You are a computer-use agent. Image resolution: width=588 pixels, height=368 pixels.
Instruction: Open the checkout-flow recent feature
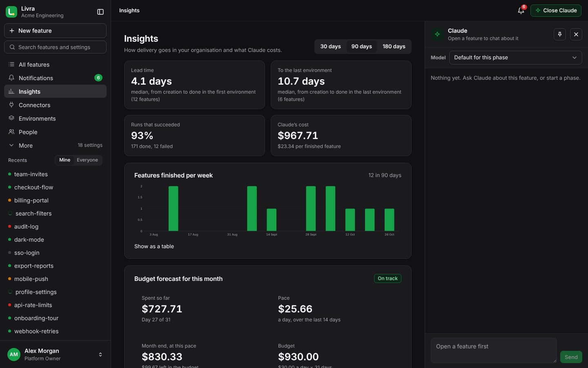tap(55, 187)
